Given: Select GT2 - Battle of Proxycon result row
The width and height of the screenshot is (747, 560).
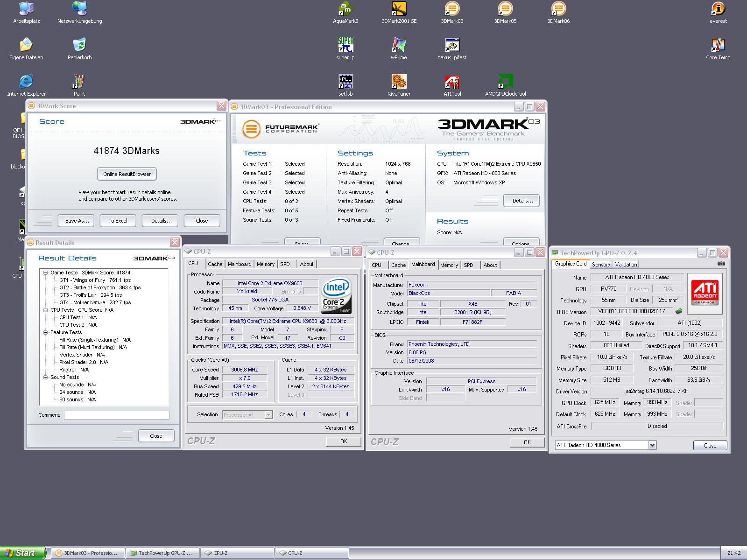Looking at the screenshot, I should tap(100, 287).
